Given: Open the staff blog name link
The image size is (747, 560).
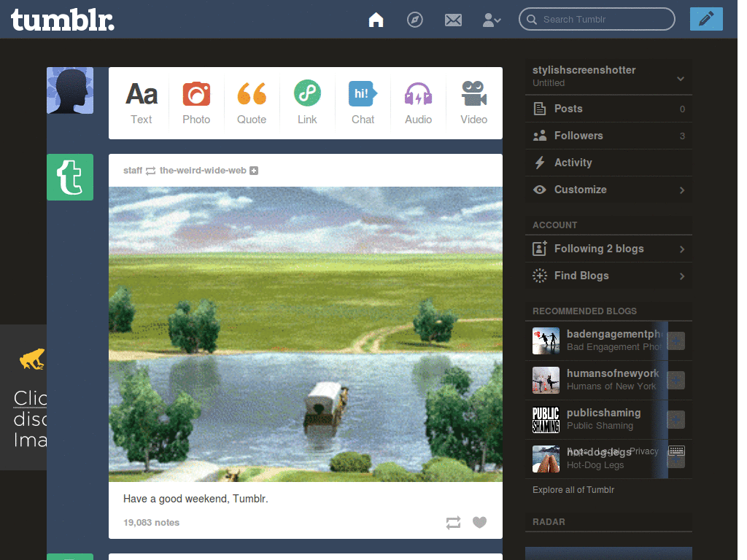Looking at the screenshot, I should [133, 171].
